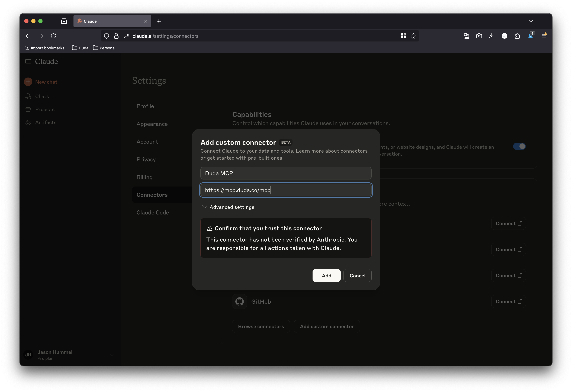572x392 pixels.
Task: Click the site security padlock icon
Action: click(x=116, y=36)
